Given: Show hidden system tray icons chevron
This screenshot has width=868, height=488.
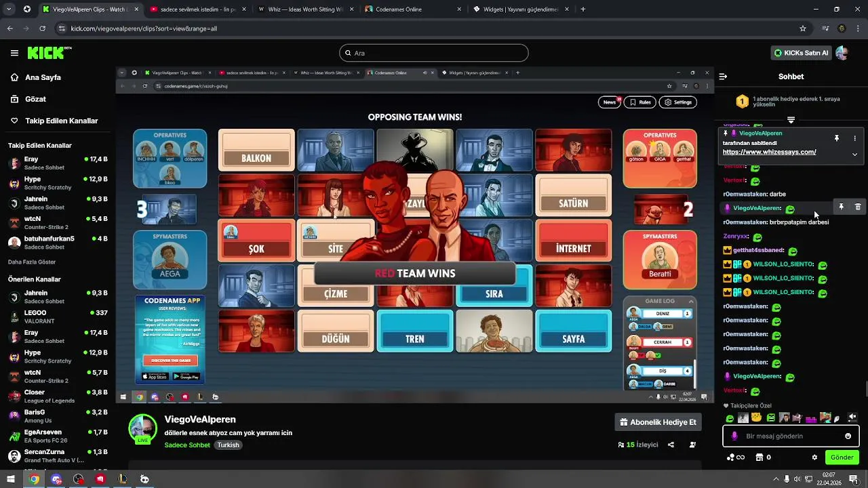Looking at the screenshot, I should (x=776, y=479).
